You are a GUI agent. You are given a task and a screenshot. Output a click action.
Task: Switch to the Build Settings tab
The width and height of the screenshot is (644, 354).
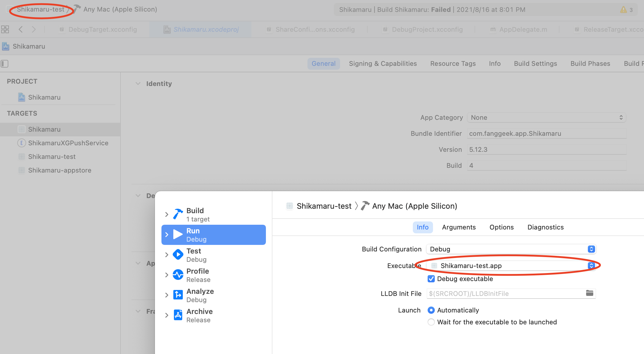click(535, 64)
